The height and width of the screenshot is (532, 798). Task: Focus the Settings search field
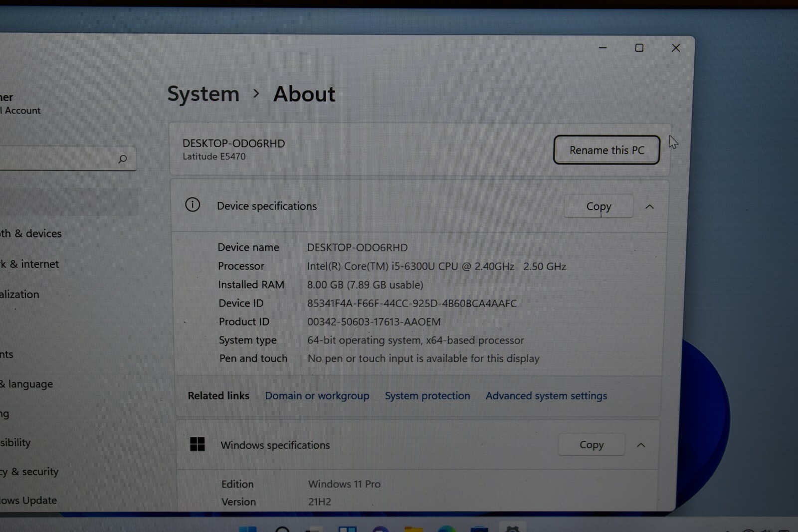(x=67, y=159)
